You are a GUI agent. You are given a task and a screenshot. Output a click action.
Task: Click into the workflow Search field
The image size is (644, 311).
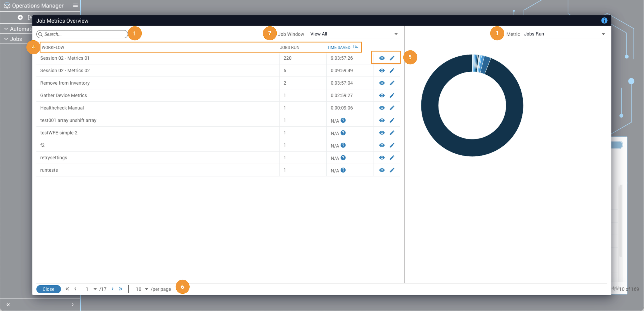tap(84, 34)
